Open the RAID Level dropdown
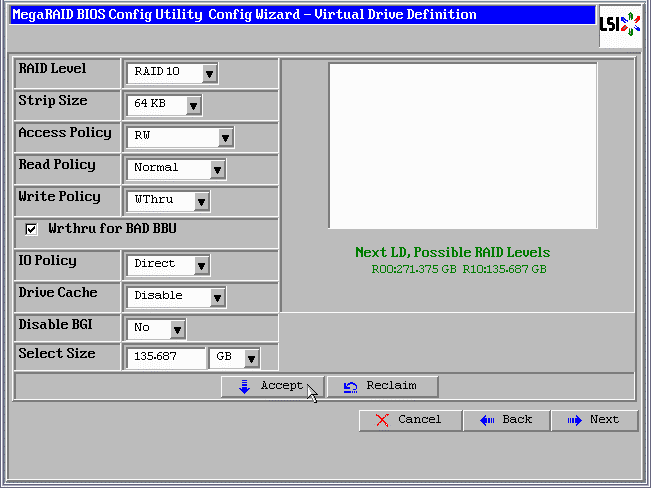This screenshot has height=488, width=651. [x=208, y=73]
